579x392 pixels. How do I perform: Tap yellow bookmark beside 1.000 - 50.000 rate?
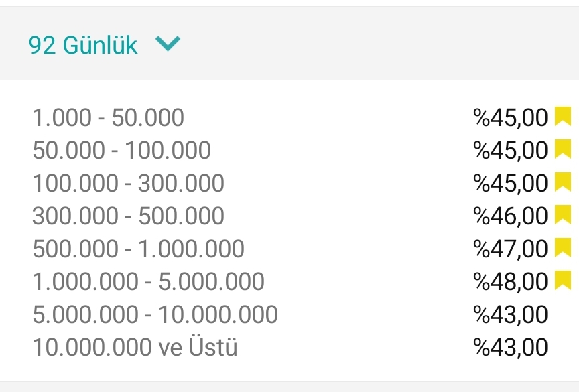(563, 117)
